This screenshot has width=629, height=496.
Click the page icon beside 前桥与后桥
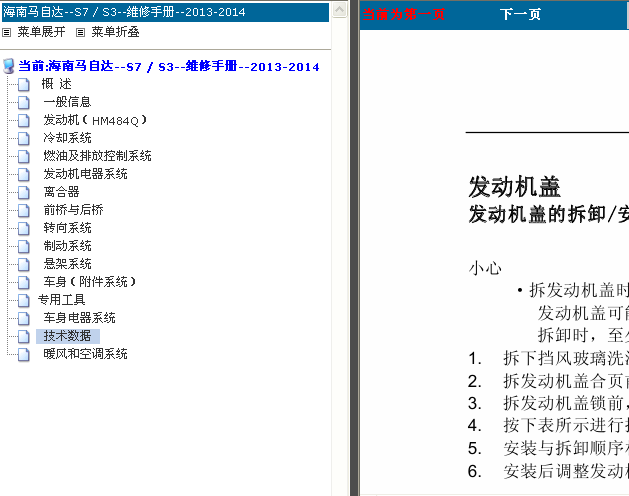(24, 211)
